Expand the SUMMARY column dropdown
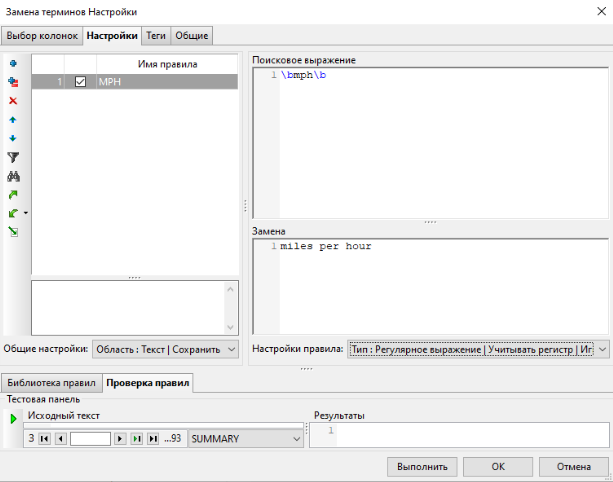This screenshot has height=482, width=613. (296, 438)
